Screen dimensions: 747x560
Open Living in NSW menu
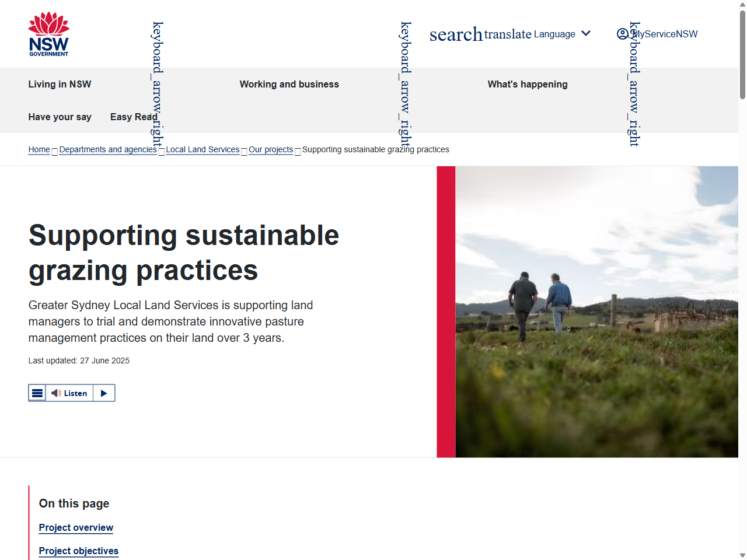(x=60, y=84)
